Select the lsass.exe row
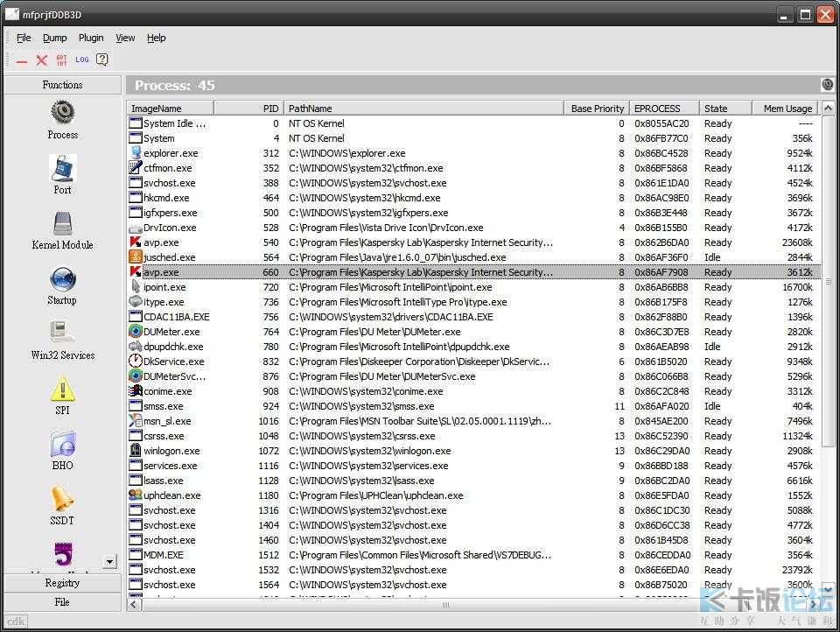 [x=473, y=481]
